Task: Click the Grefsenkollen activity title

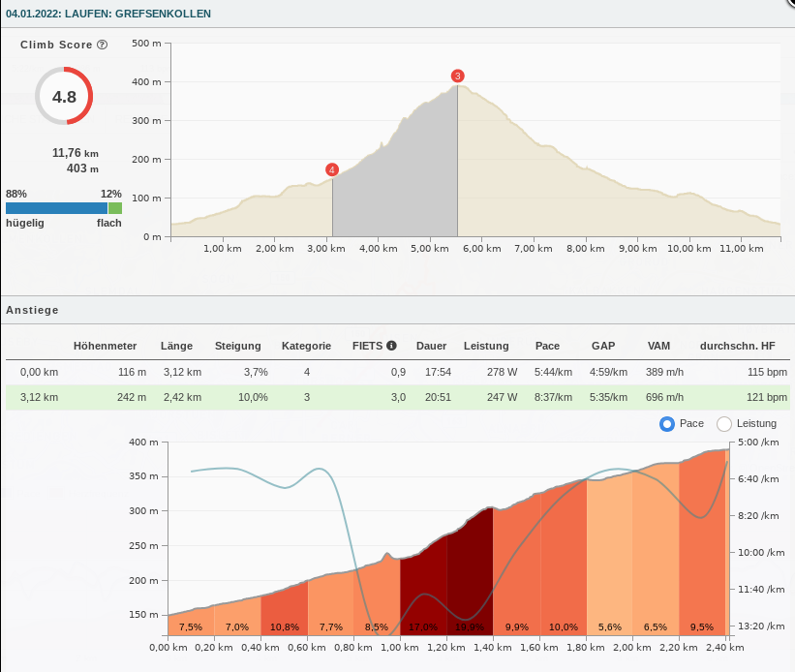Action: point(108,15)
